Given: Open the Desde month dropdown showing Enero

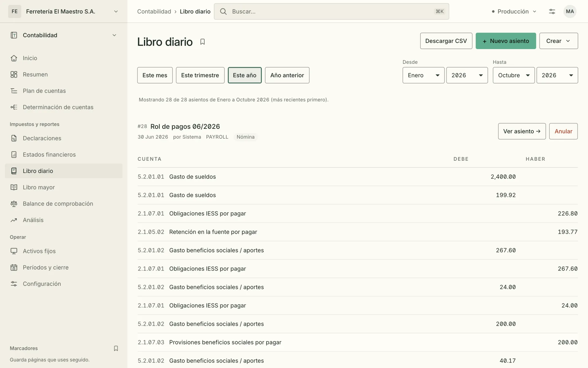Looking at the screenshot, I should point(423,75).
